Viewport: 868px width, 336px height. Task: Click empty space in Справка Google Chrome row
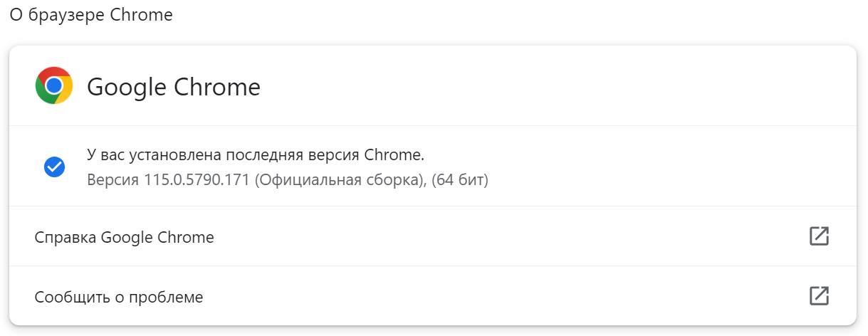click(498, 237)
